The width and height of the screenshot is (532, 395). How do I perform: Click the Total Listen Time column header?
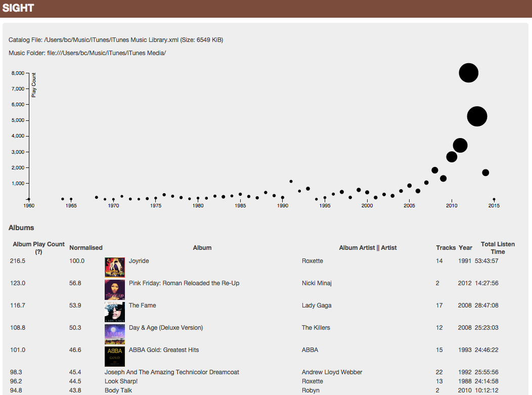pos(498,248)
